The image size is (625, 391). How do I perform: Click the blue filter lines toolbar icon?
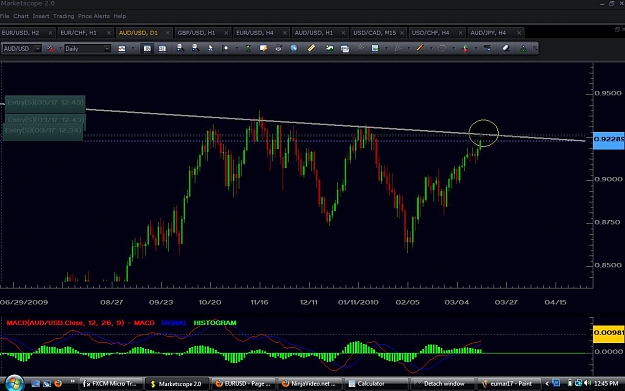pos(487,48)
